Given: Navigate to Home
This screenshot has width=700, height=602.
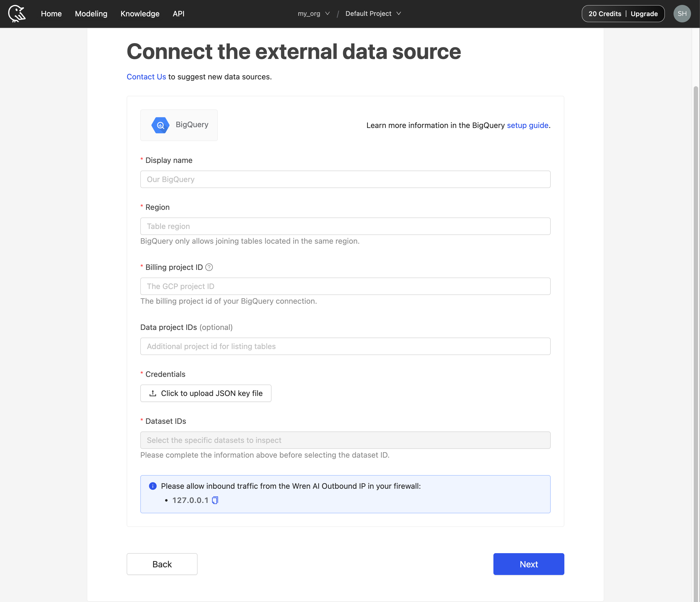Looking at the screenshot, I should 51,14.
